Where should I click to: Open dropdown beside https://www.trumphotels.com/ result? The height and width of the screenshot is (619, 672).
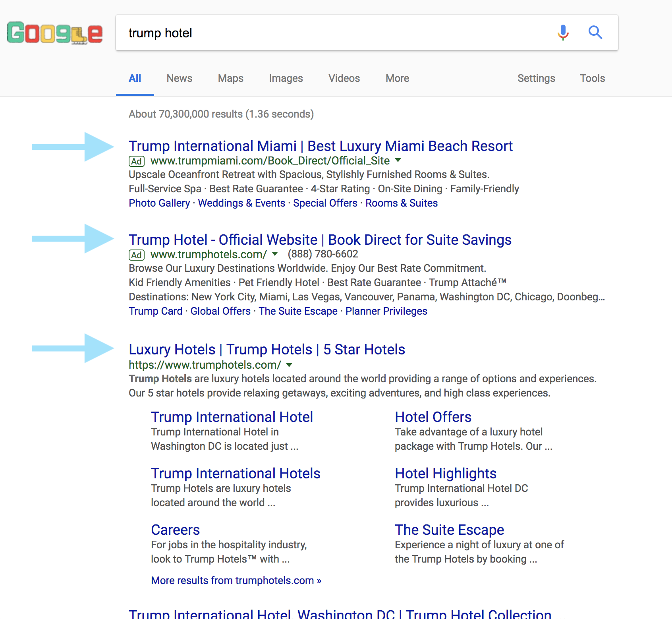[289, 365]
